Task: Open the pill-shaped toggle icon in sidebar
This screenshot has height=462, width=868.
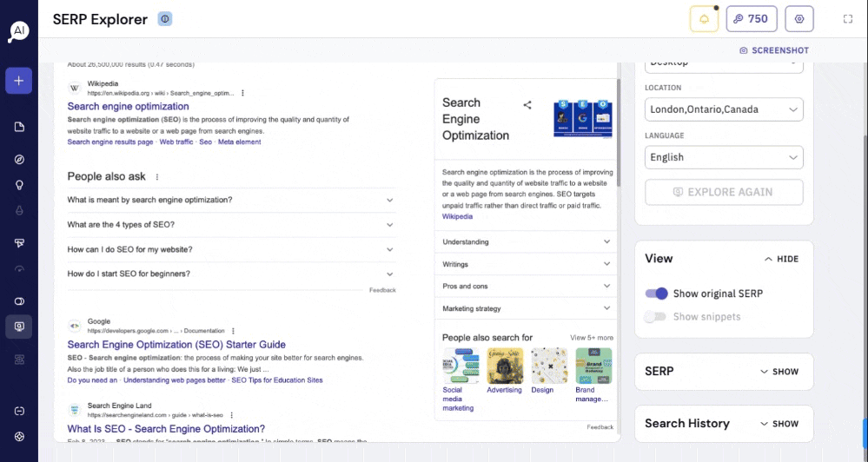Action: [x=19, y=301]
